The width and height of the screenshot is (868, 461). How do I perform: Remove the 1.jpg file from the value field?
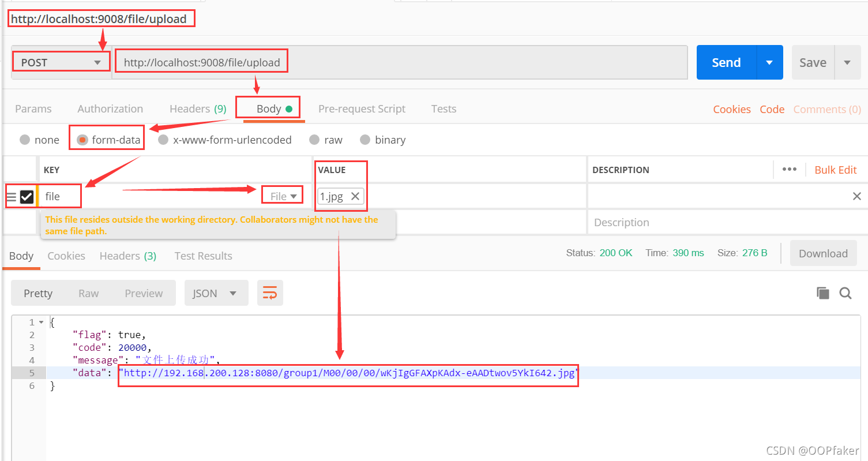[355, 196]
